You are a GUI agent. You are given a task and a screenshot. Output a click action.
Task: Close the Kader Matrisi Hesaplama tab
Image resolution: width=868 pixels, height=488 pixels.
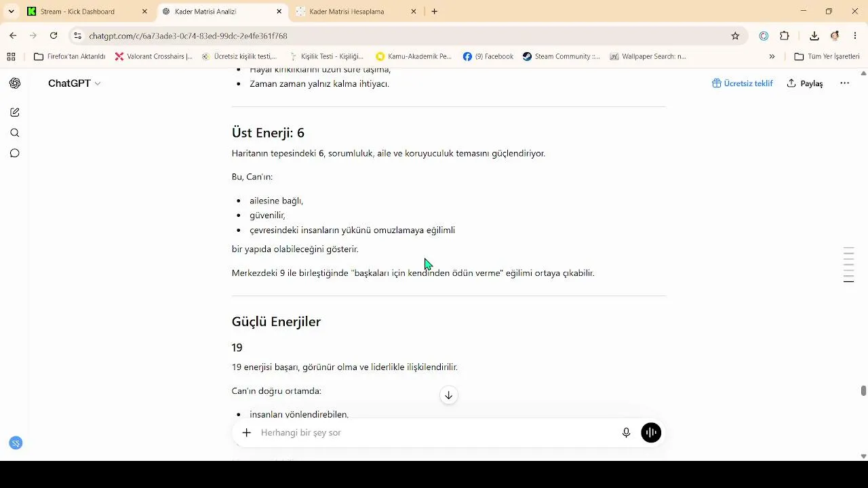[414, 12]
